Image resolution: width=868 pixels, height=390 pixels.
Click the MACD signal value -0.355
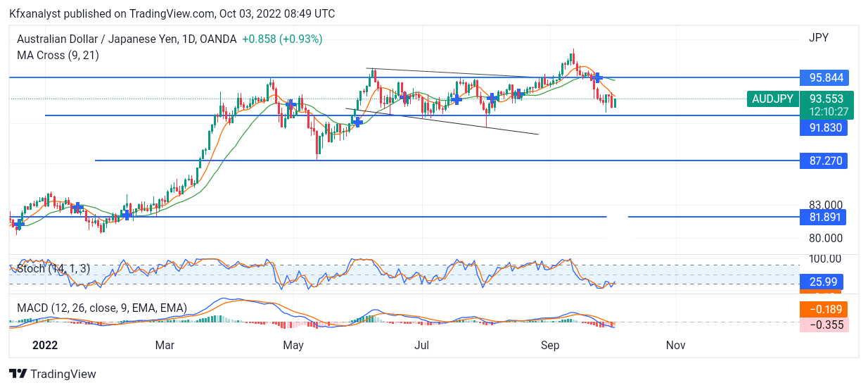[824, 325]
